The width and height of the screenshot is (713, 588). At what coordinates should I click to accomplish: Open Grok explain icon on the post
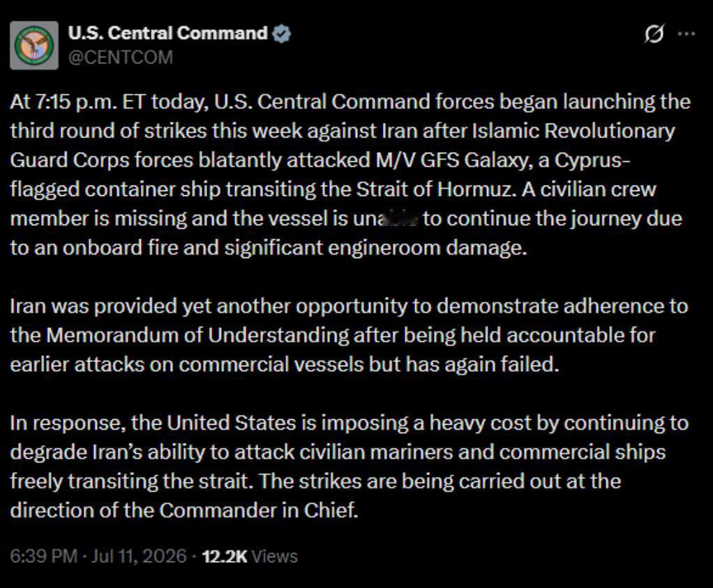(x=654, y=33)
